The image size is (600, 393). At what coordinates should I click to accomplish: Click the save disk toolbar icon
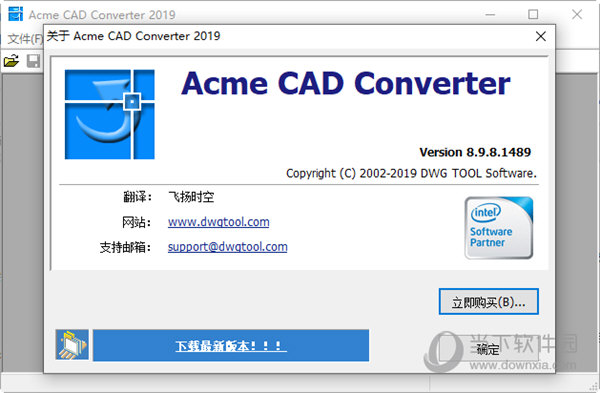tap(34, 61)
